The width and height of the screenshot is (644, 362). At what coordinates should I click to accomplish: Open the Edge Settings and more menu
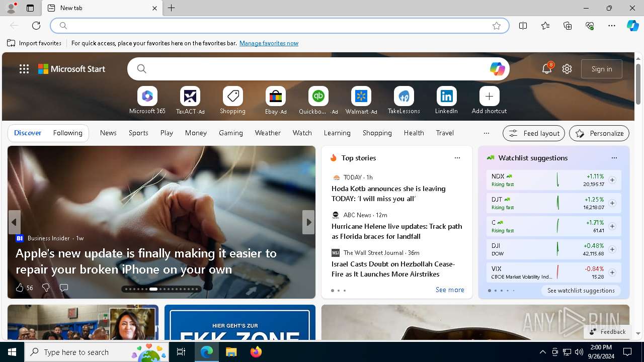[612, 26]
